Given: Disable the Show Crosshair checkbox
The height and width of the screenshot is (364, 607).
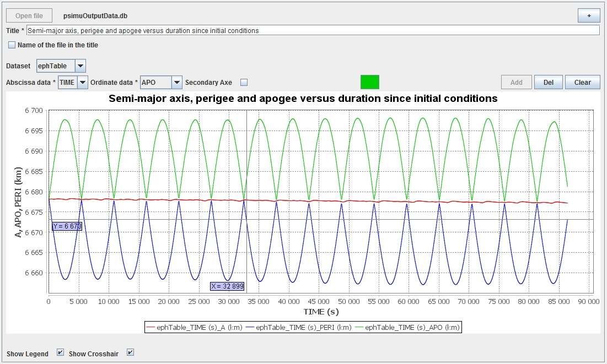Looking at the screenshot, I should 131,352.
